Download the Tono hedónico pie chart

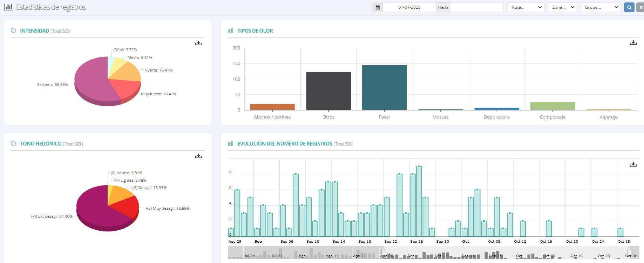click(x=198, y=156)
